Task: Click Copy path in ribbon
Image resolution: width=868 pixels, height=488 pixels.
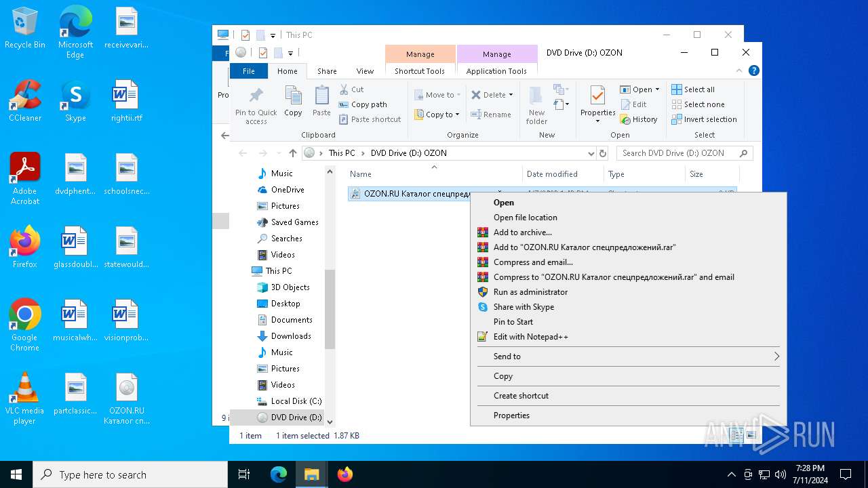Action: pyautogui.click(x=363, y=104)
